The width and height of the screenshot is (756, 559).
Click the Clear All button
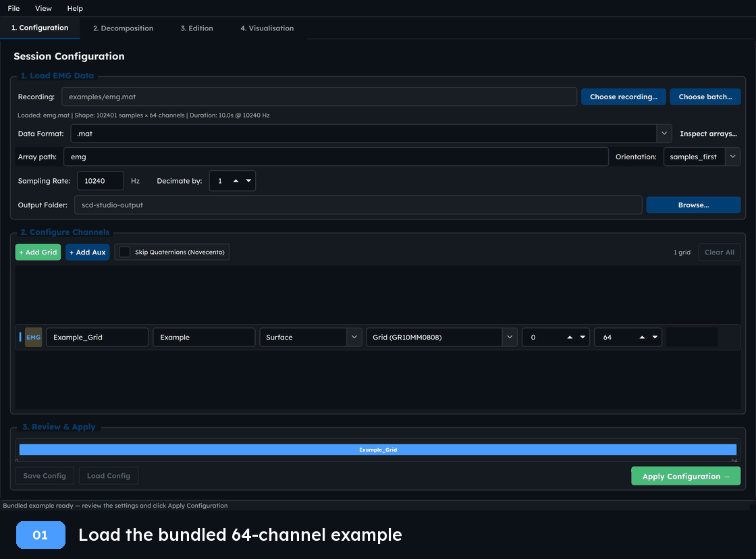pos(720,252)
